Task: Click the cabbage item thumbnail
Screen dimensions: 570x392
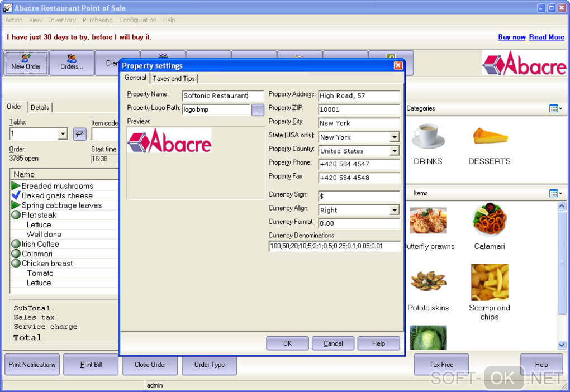Action: (428, 337)
